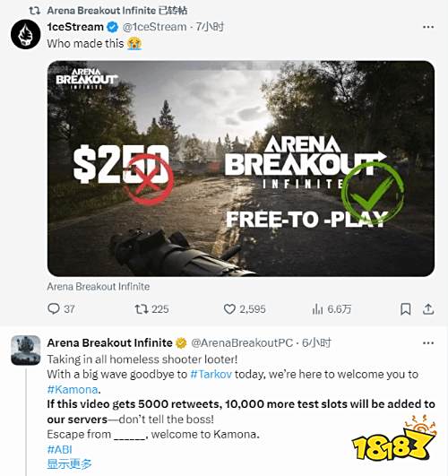Click the gold verified badge of Arena Breakout Infinite

click(x=181, y=343)
